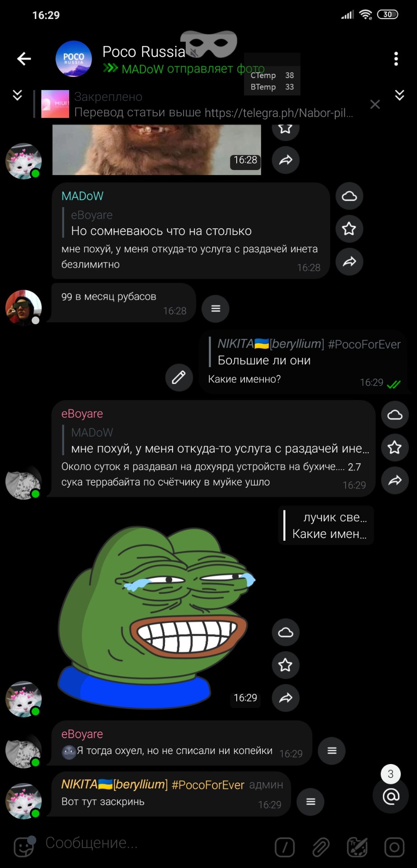Forward MADoW's message with share arrow
The height and width of the screenshot is (868, 417).
click(349, 262)
